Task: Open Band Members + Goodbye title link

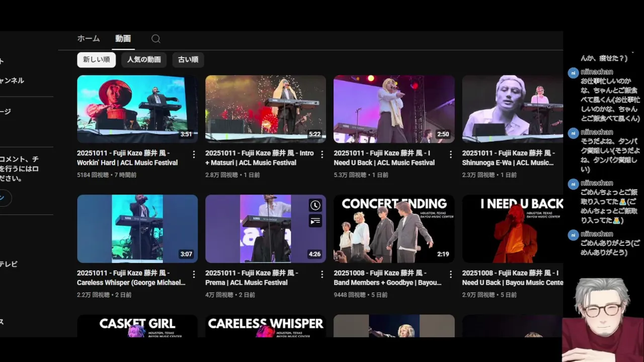Action: point(388,278)
